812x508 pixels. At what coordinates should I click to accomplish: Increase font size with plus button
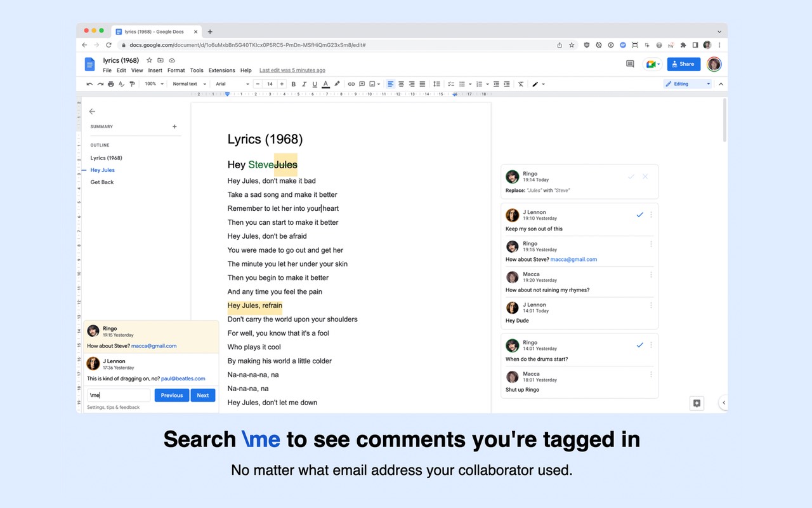click(x=281, y=84)
